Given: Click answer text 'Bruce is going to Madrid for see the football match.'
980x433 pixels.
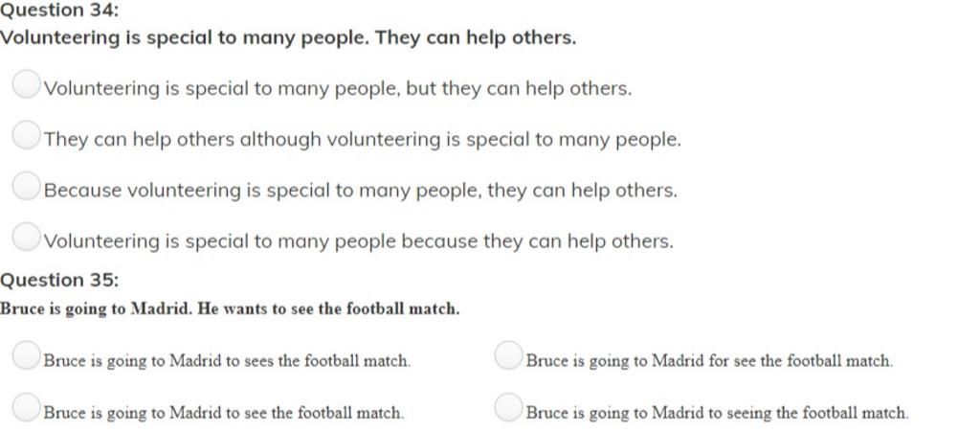Looking at the screenshot, I should [x=709, y=361].
